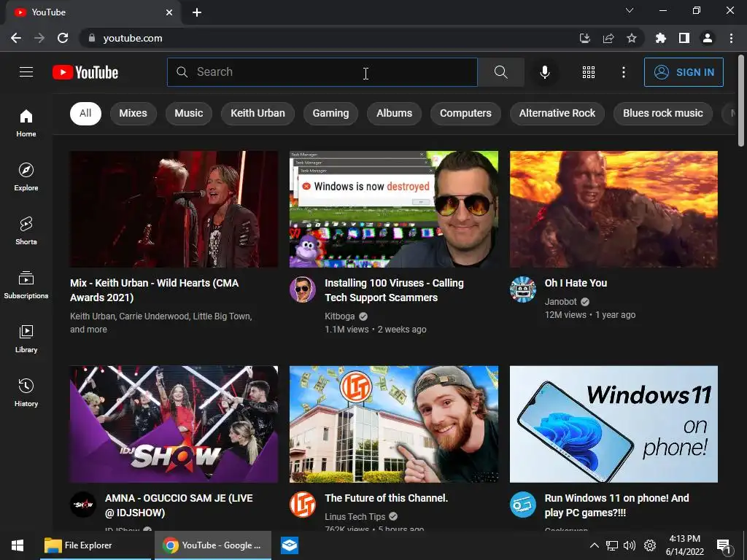Open The Future of this Channel title
Viewport: 747px width, 560px height.
click(x=387, y=498)
